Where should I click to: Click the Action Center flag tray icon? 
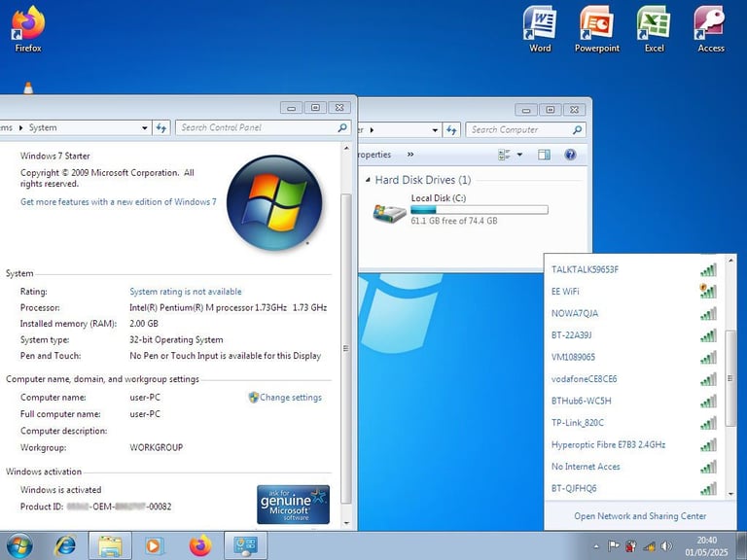click(x=614, y=545)
